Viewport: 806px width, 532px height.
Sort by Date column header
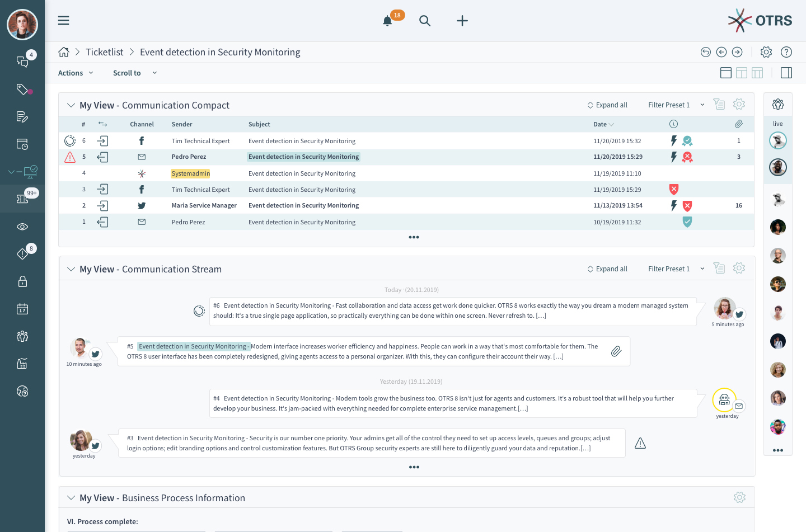603,124
